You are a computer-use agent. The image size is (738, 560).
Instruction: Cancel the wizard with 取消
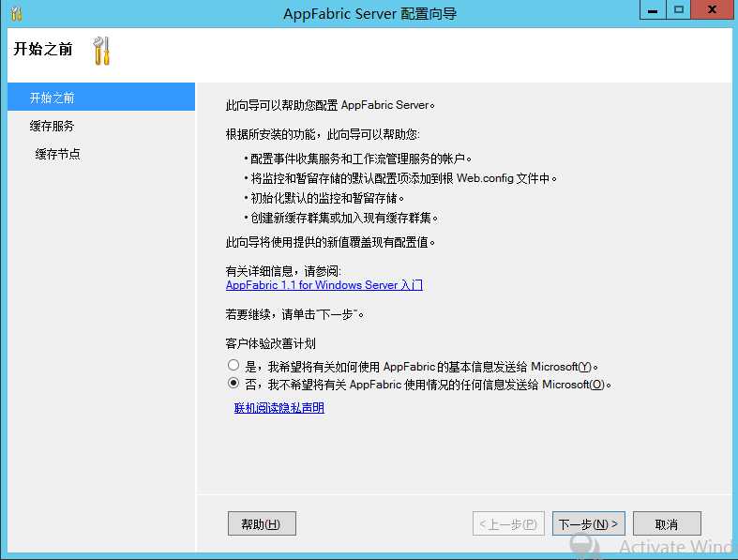coord(667,523)
